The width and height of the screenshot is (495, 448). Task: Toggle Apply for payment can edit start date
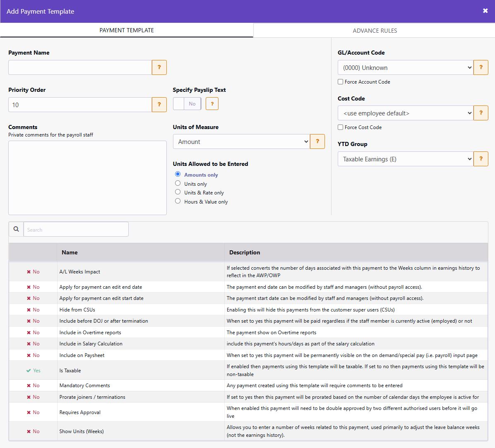click(x=33, y=298)
